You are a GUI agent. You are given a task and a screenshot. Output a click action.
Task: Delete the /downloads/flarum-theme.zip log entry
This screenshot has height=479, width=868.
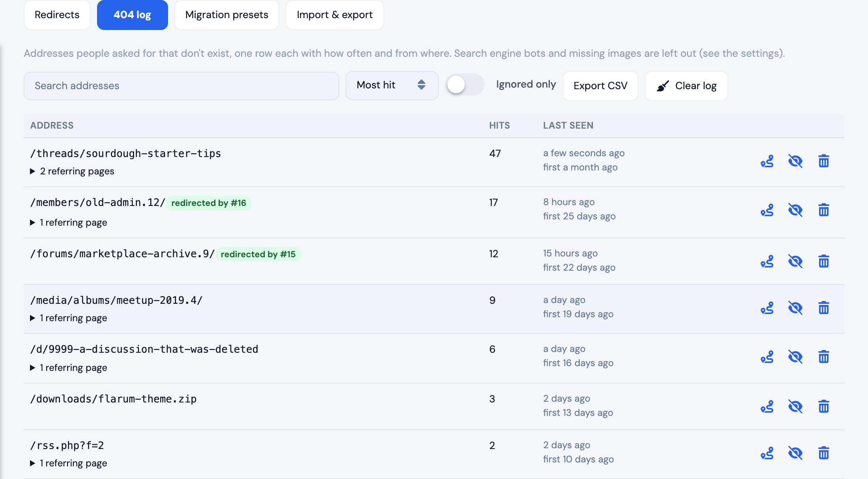pos(824,407)
